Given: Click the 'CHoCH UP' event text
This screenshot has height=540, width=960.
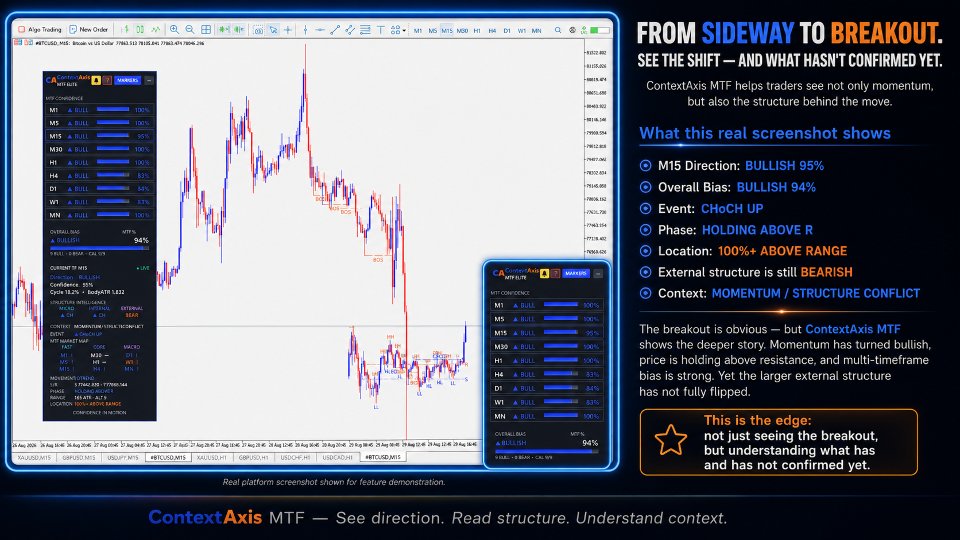Looking at the screenshot, I should tap(732, 209).
